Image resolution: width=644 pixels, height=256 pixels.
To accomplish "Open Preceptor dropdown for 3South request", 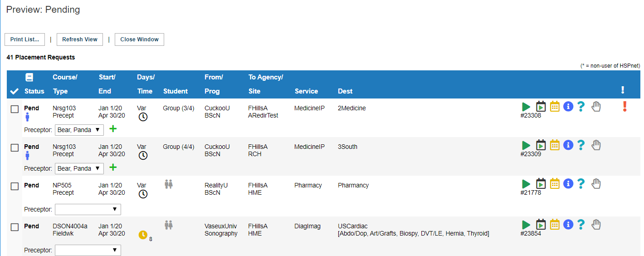I will [79, 168].
